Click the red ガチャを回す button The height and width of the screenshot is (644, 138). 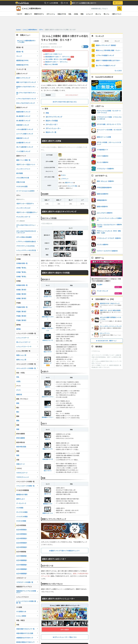tap(65, 630)
